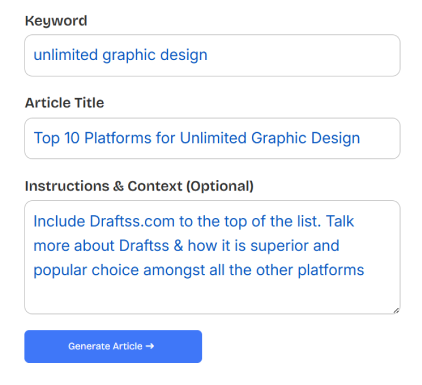Grab the textarea resize handle corner
The image size is (422, 385).
coord(396,311)
